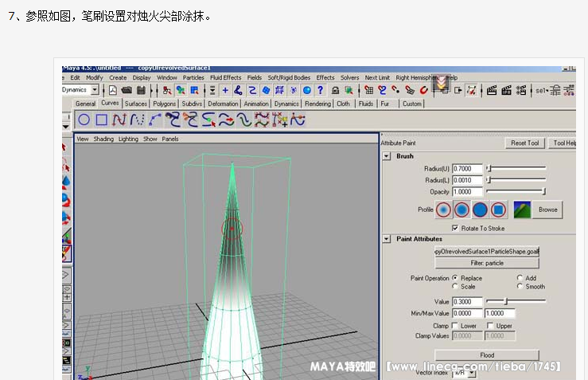The image size is (588, 380).
Task: Open the Dynamics menu set dropdown
Action: click(95, 90)
